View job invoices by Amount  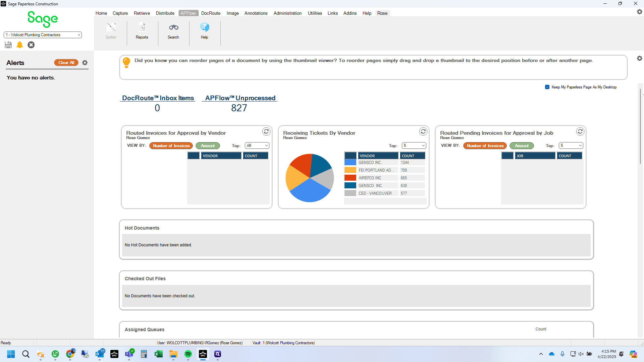[x=522, y=146]
